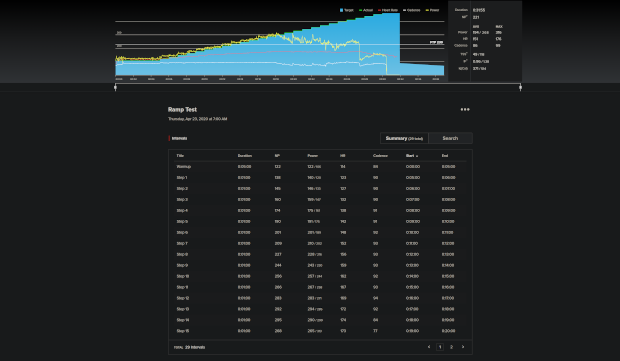Grab the left range handle below the chart
Screen dimensions: 620x361
pyautogui.click(x=115, y=87)
